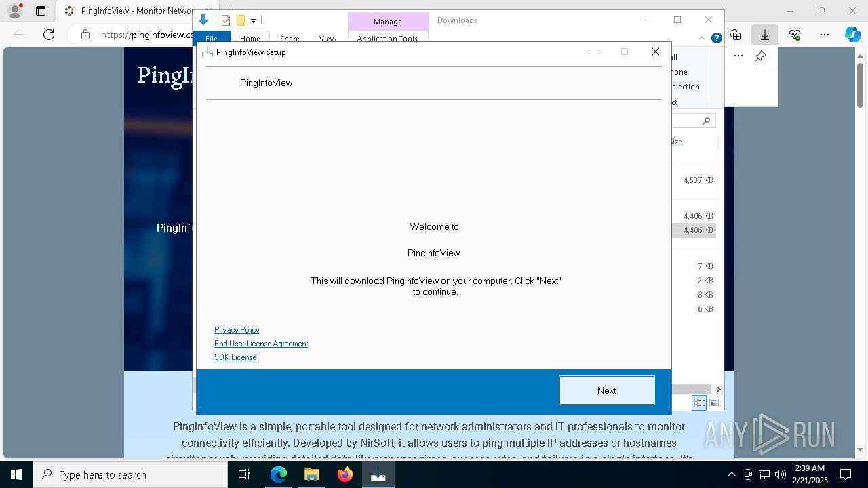
Task: Open downloads panel more options ellipsis
Action: coord(738,56)
